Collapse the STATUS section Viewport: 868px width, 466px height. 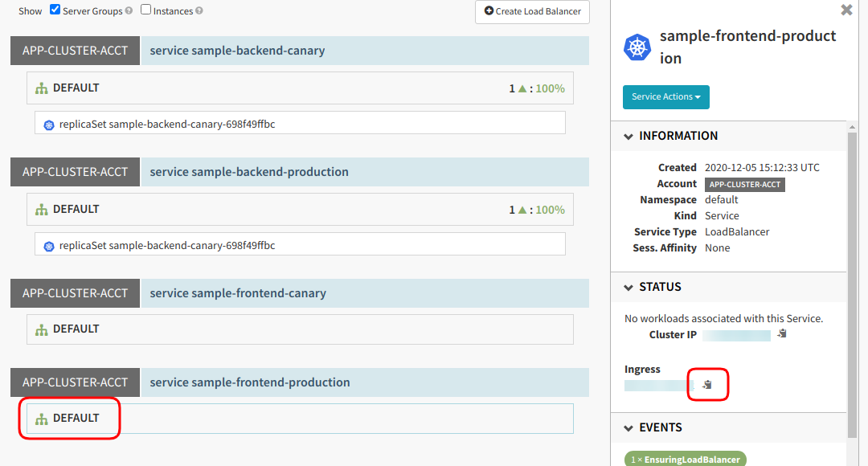tap(628, 287)
